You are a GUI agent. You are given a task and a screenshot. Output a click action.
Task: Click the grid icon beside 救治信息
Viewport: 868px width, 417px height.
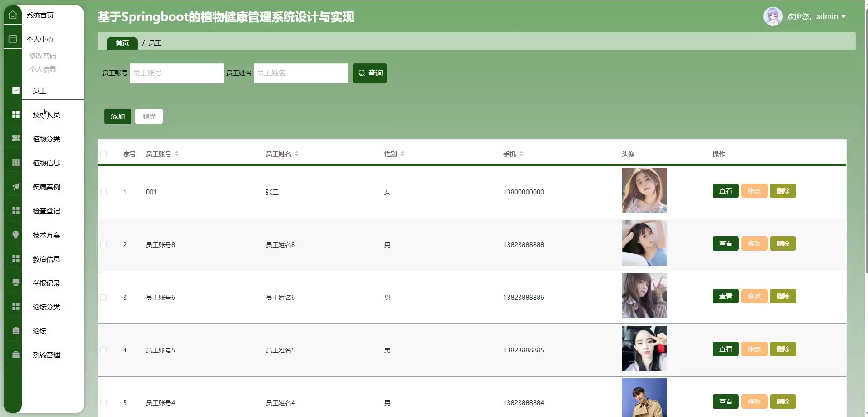pyautogui.click(x=16, y=259)
